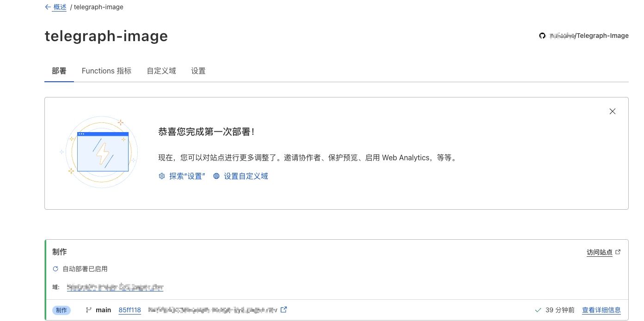Click the 制作 section heading

coord(60,252)
